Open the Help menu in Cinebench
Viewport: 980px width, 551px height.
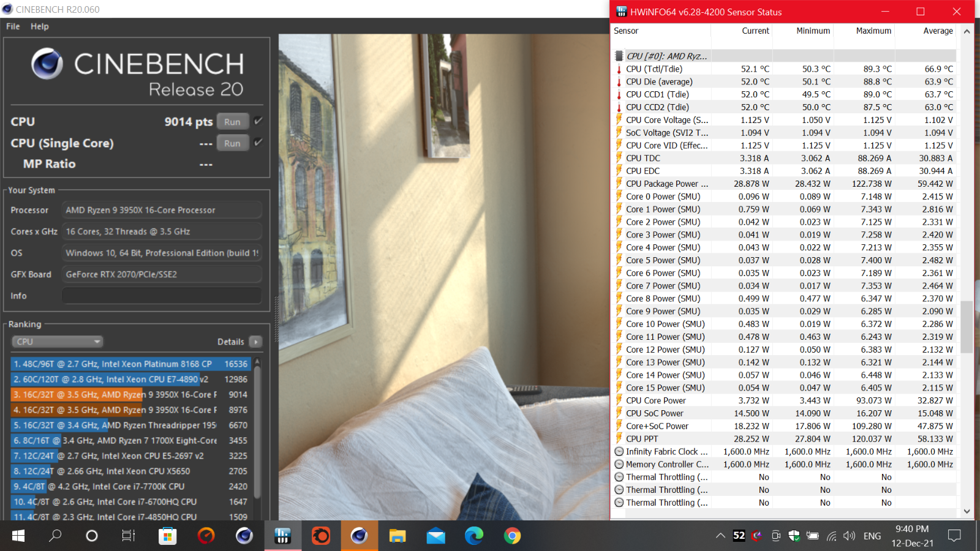click(40, 26)
